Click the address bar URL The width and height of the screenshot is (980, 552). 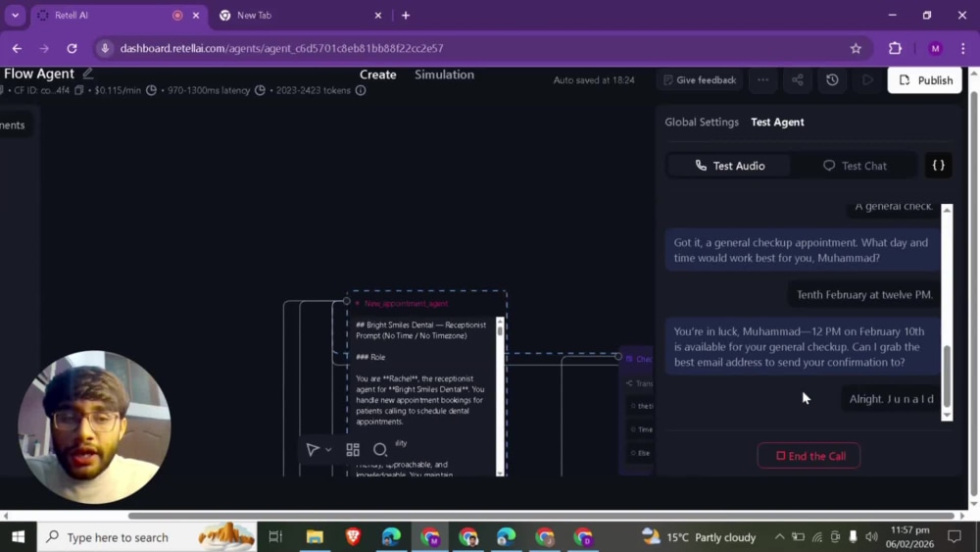tap(281, 48)
